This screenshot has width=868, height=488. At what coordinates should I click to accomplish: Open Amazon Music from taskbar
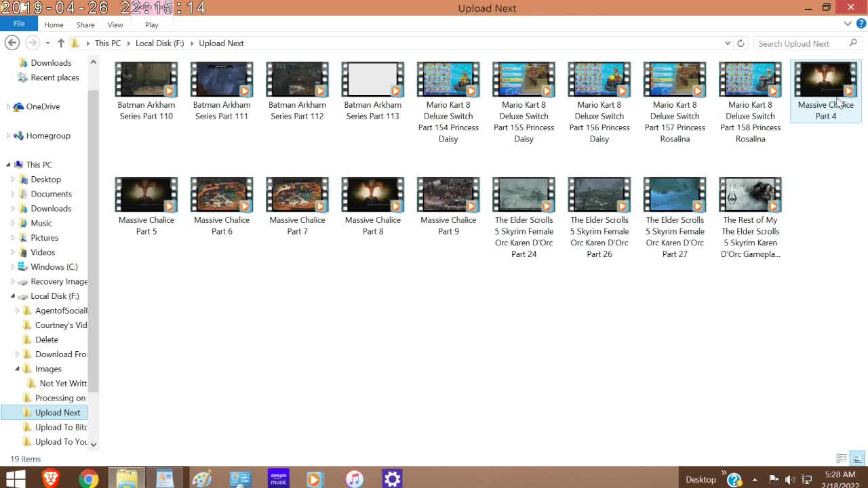tap(279, 479)
